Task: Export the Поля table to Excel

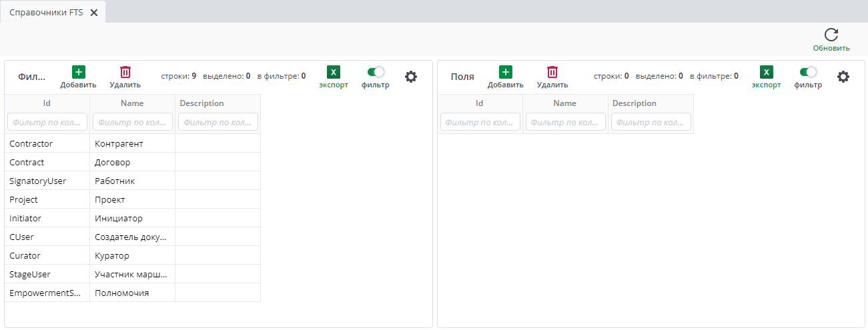Action: coord(767,73)
